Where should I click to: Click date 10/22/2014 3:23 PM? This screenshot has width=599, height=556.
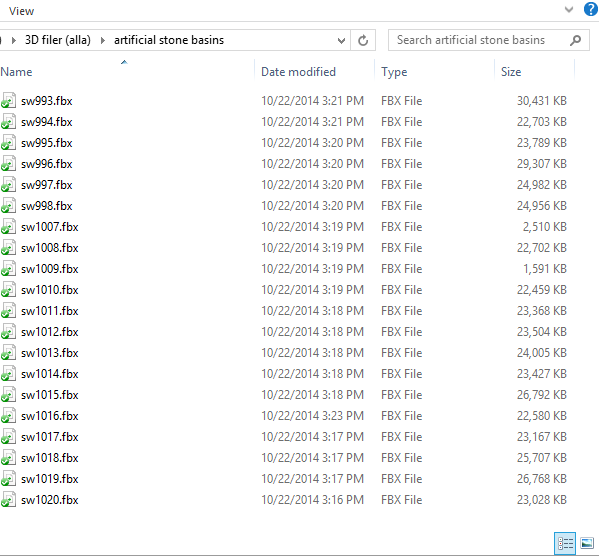click(x=312, y=416)
